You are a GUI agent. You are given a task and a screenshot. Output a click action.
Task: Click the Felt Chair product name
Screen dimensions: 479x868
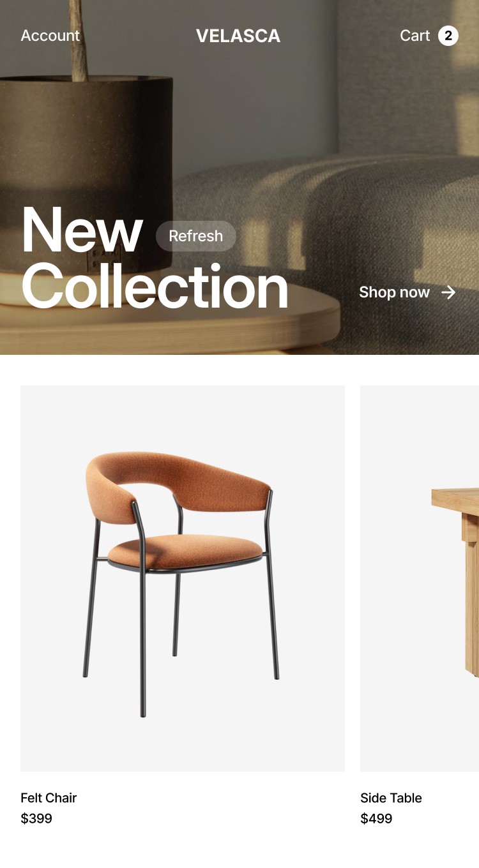(x=49, y=798)
